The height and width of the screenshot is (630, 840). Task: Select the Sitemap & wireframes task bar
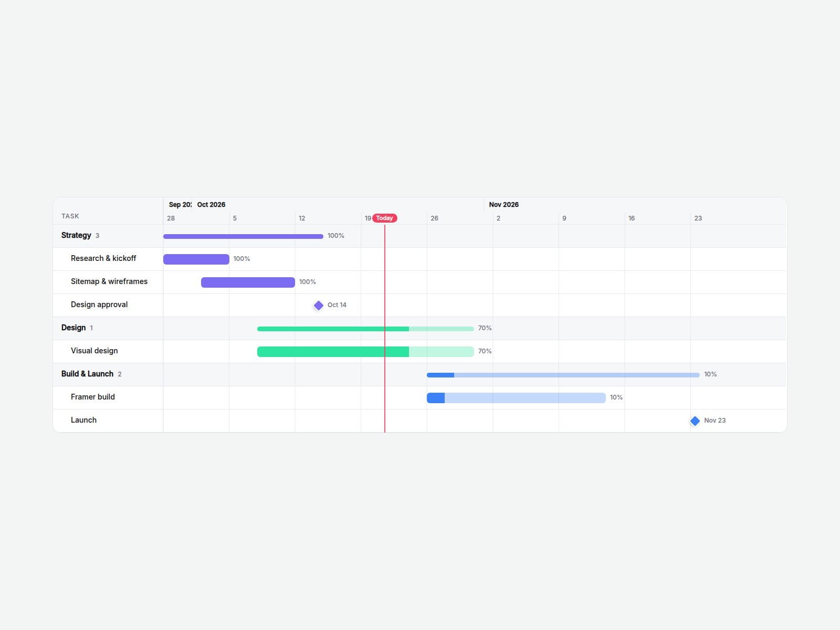[x=248, y=282]
